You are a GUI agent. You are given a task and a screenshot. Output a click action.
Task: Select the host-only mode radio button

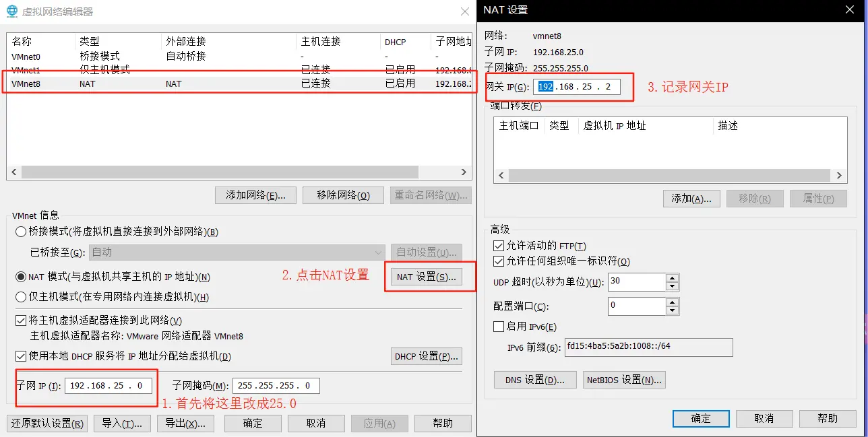(21, 297)
